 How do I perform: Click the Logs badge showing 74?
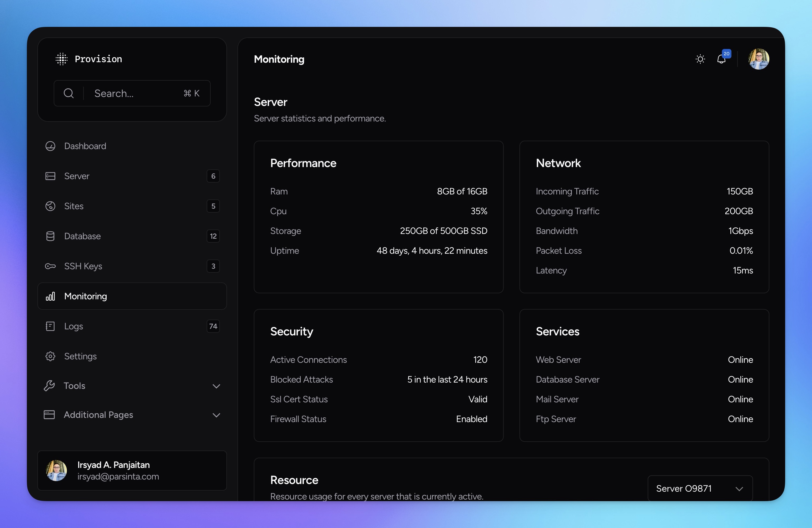click(213, 326)
